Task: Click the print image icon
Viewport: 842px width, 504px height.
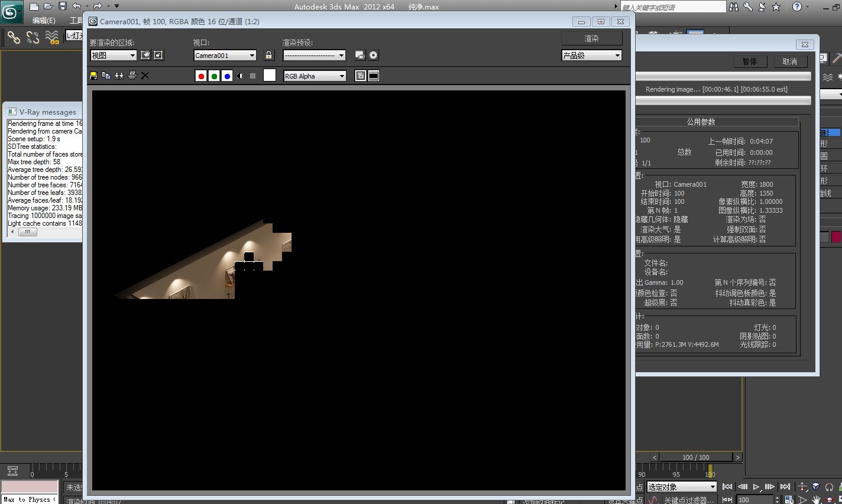Action: pos(132,76)
